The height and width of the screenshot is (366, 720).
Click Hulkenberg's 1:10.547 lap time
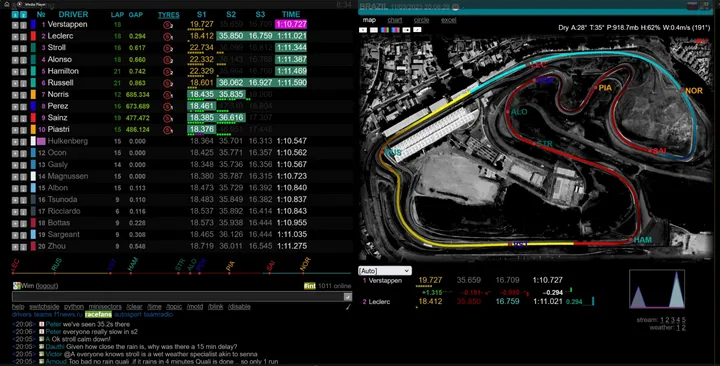292,141
